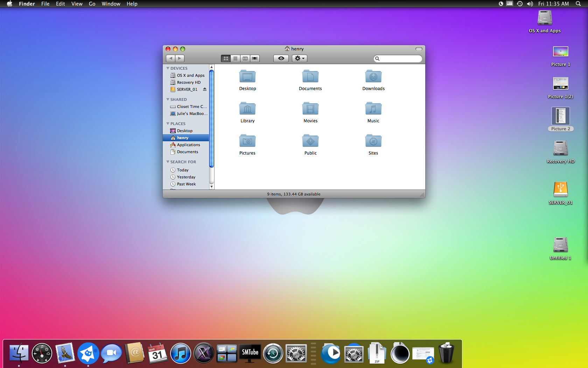
Task: Open the Movies folder
Action: point(310,109)
